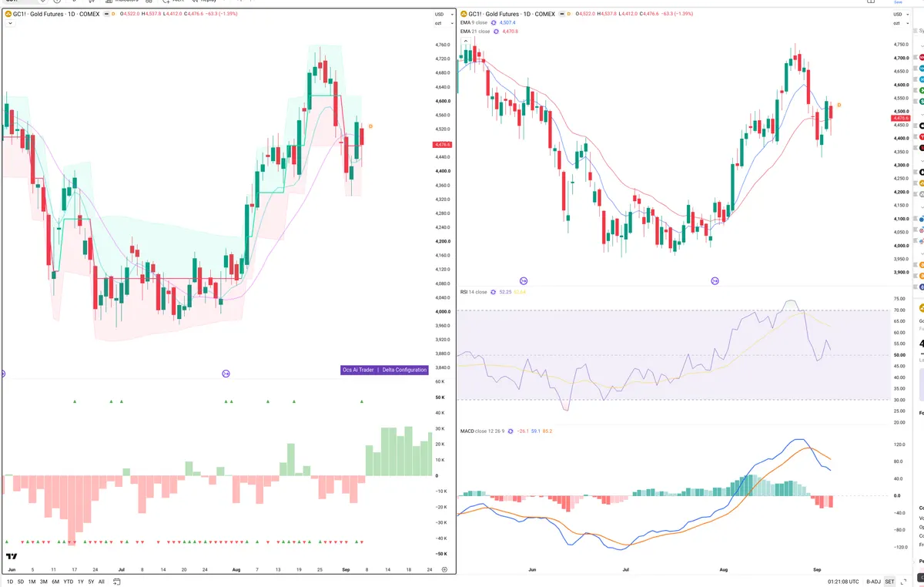The width and height of the screenshot is (924, 587).
Task: Expand left chart indicator legend chevron
Action: click(10, 24)
